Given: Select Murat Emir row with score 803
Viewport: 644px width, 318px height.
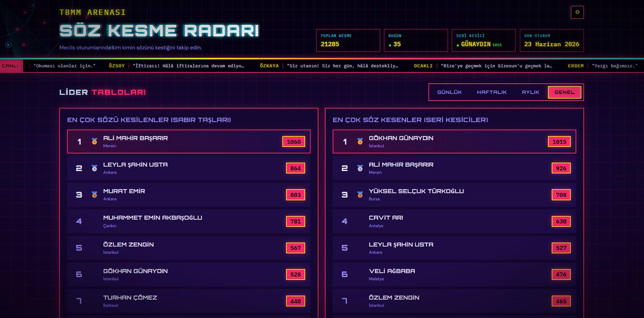Looking at the screenshot, I should click(189, 195).
